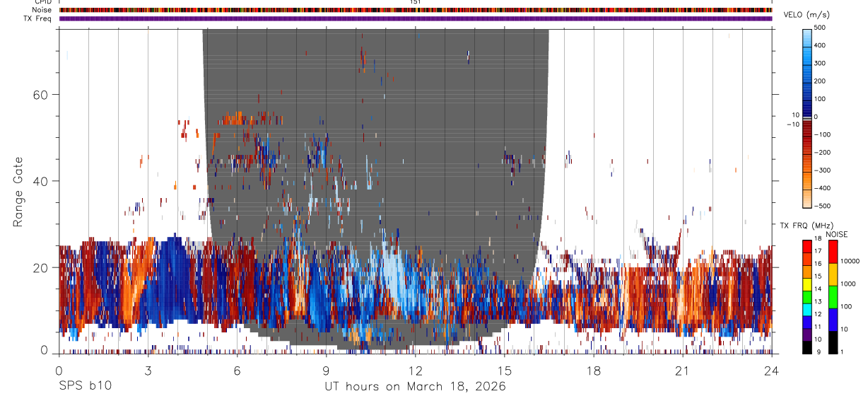Screen dimensions: 868x401
Task: Click the multicolored Noise strip above the plot
Action: point(416,10)
